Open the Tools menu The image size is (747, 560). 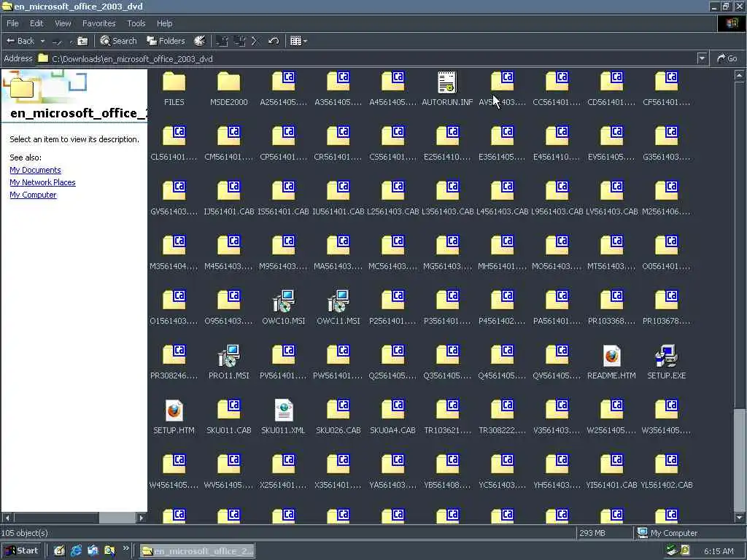click(136, 23)
